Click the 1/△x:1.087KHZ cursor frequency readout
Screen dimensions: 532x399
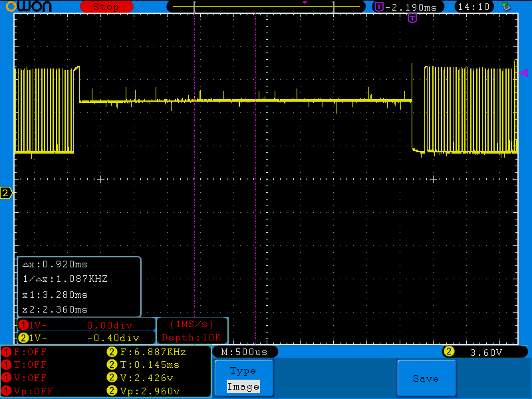(65, 279)
